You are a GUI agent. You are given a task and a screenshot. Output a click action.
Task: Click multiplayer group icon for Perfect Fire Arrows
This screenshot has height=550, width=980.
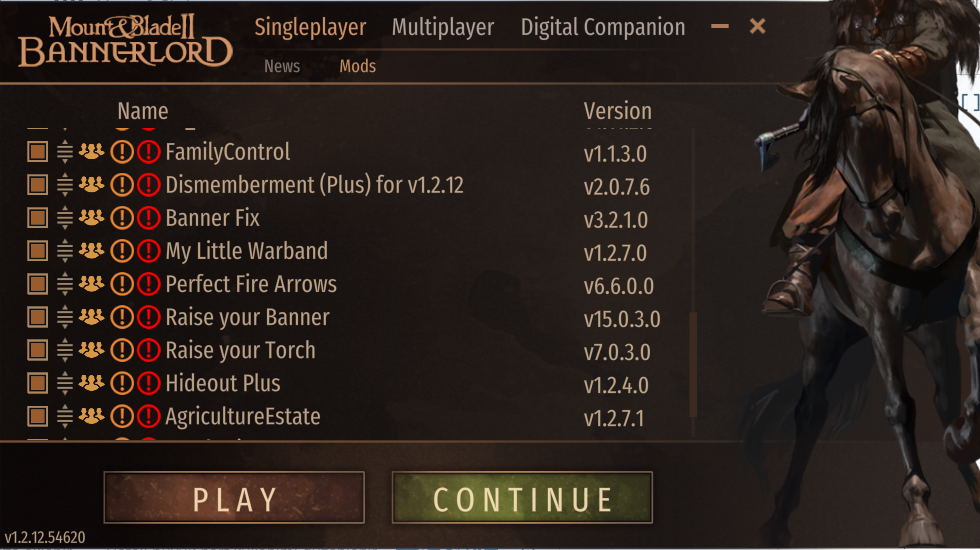(x=91, y=283)
